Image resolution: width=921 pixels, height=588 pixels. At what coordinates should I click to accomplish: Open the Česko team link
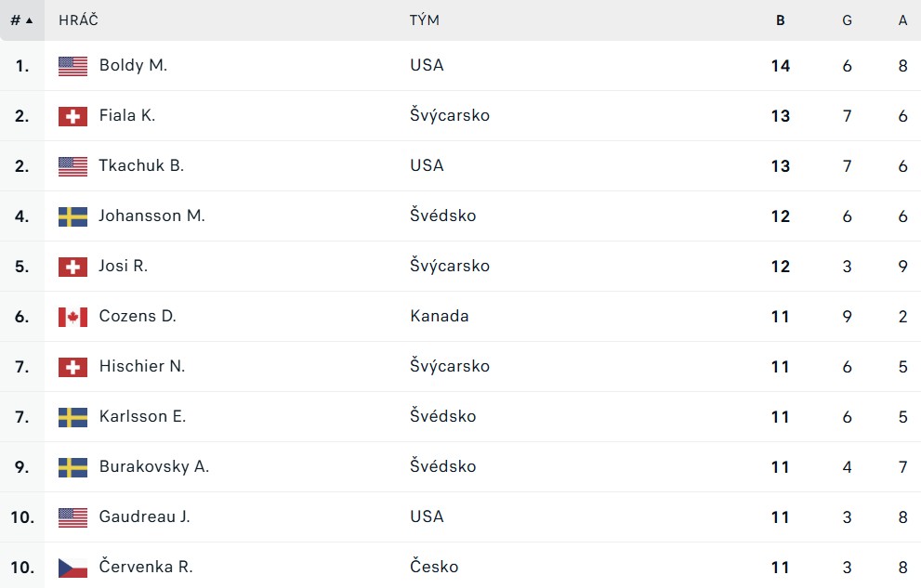pyautogui.click(x=434, y=567)
